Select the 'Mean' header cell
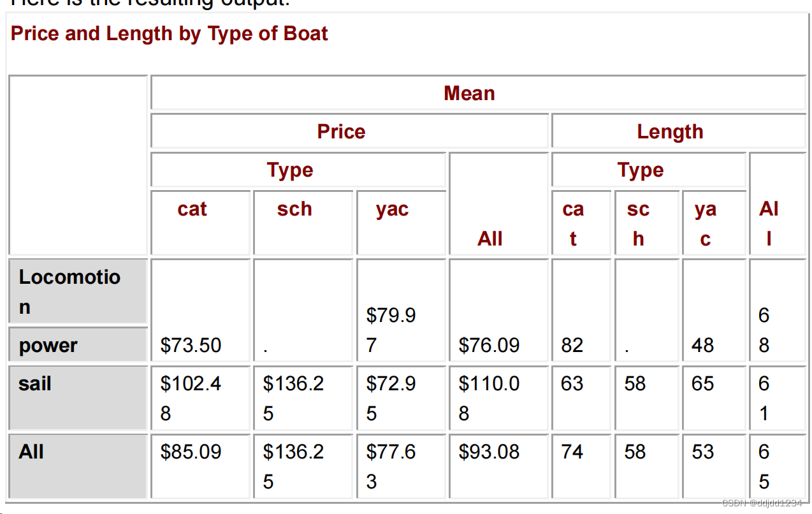 [478, 93]
